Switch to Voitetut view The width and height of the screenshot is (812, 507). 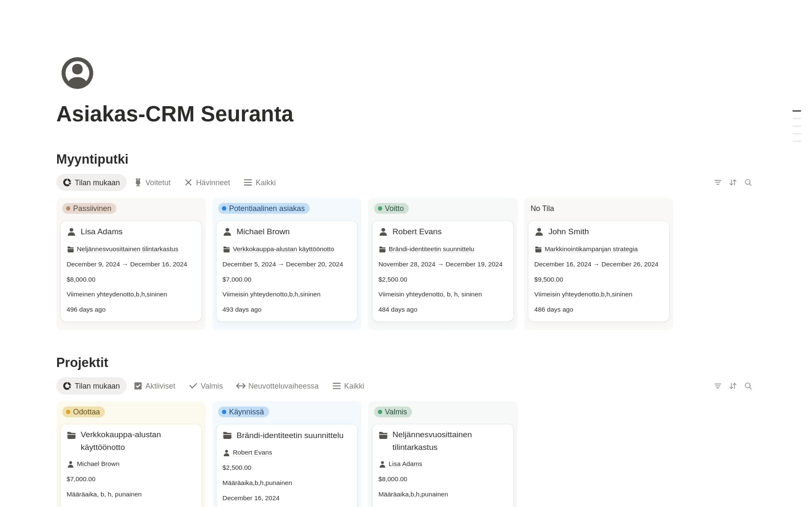point(153,183)
